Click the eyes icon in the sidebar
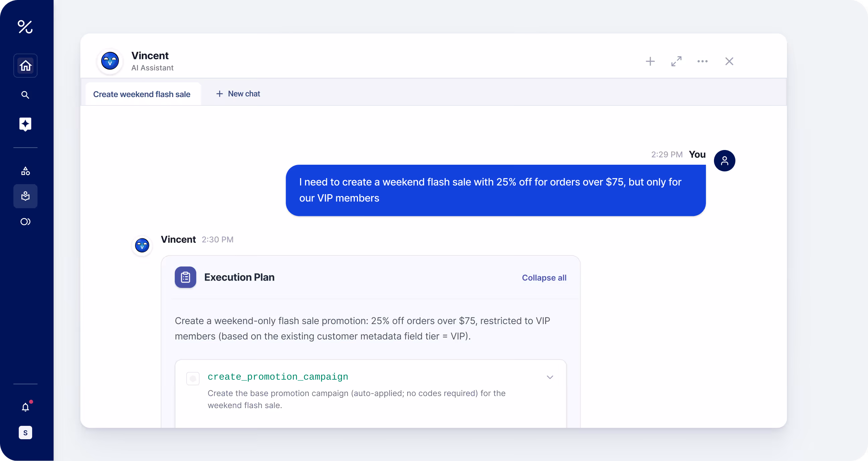868x461 pixels. tap(25, 221)
